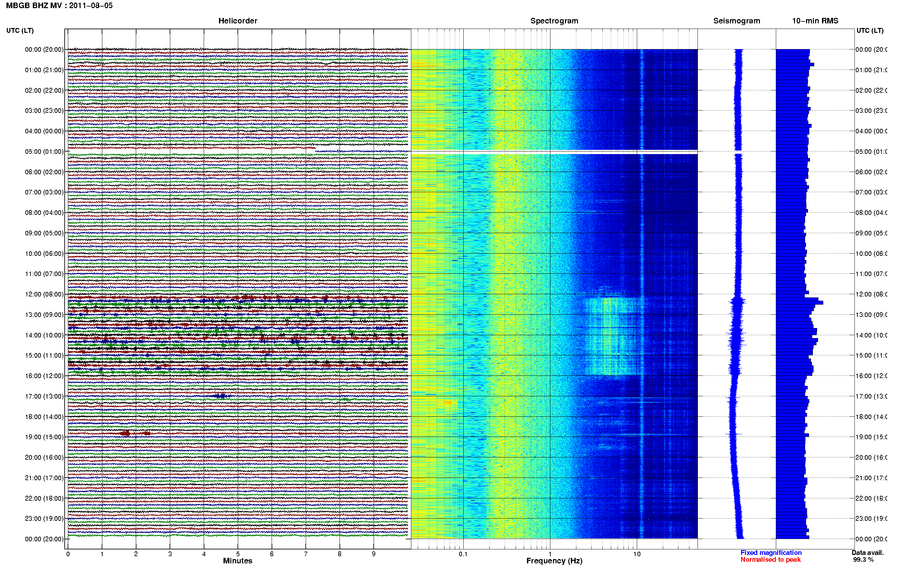Click the left '10:00 (06:00)' time label
The height and width of the screenshot is (578, 924).
(44, 254)
